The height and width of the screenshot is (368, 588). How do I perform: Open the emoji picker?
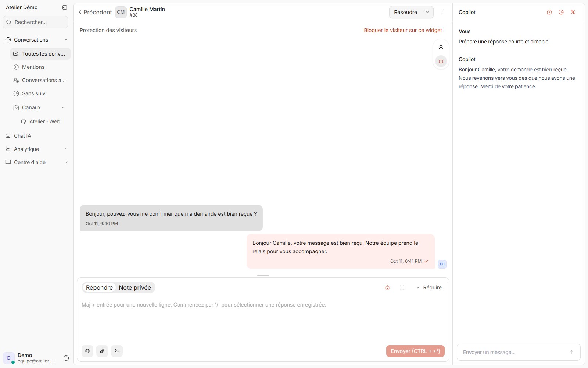pyautogui.click(x=87, y=351)
